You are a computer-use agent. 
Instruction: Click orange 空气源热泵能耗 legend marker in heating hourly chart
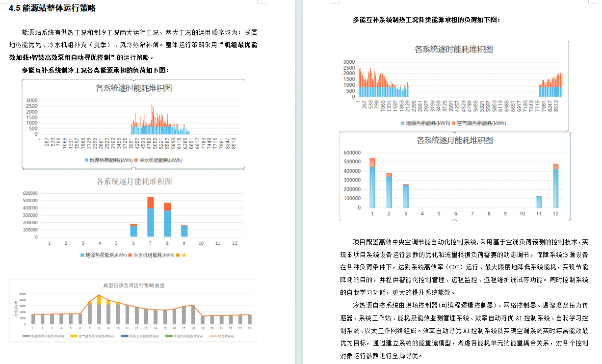click(453, 123)
